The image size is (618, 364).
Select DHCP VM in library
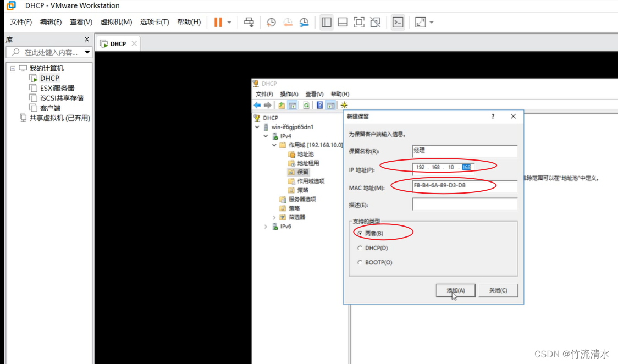[x=49, y=78]
